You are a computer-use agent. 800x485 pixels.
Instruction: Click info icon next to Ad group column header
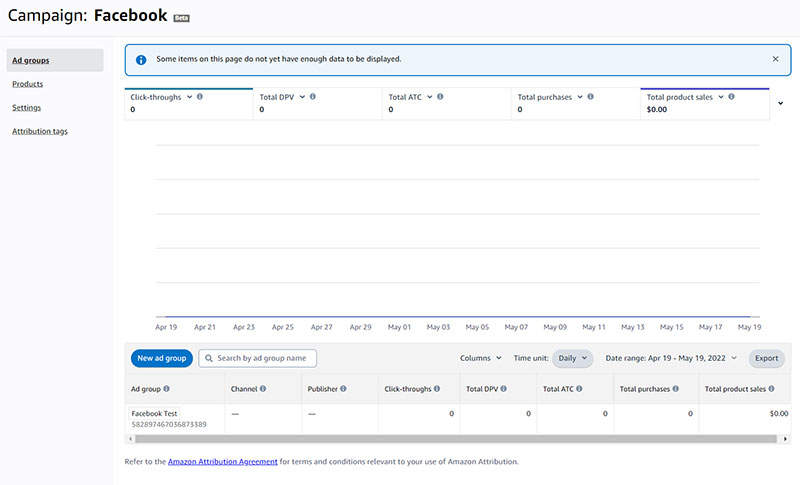166,388
